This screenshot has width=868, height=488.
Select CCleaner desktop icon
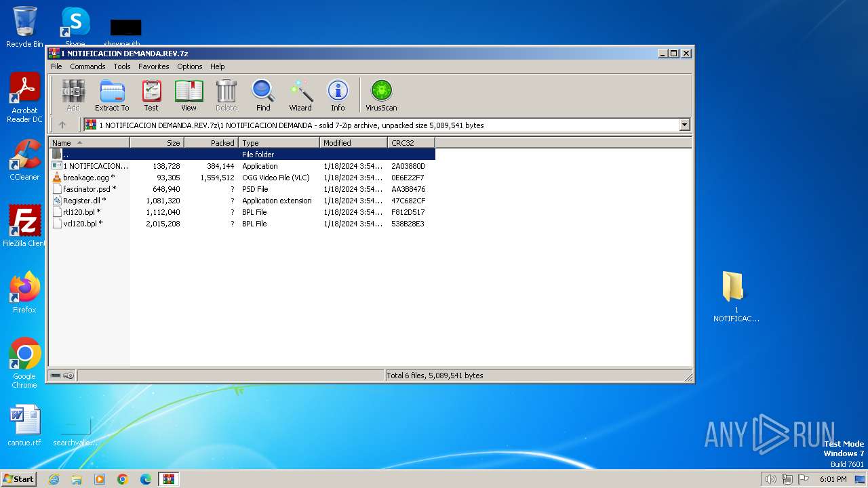(x=24, y=160)
